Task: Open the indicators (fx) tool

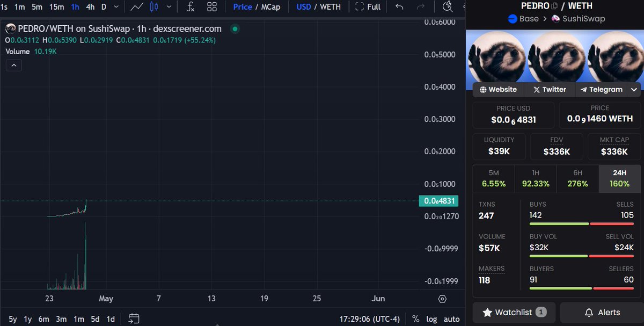Action: coord(189,6)
